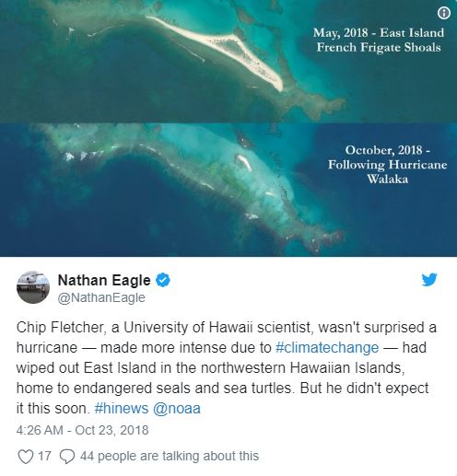Click the blue verified checkmark badge
This screenshot has height=476, width=457.
click(163, 280)
